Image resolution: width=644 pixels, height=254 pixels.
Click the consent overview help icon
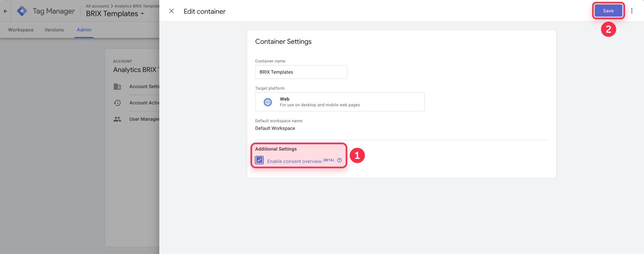339,160
